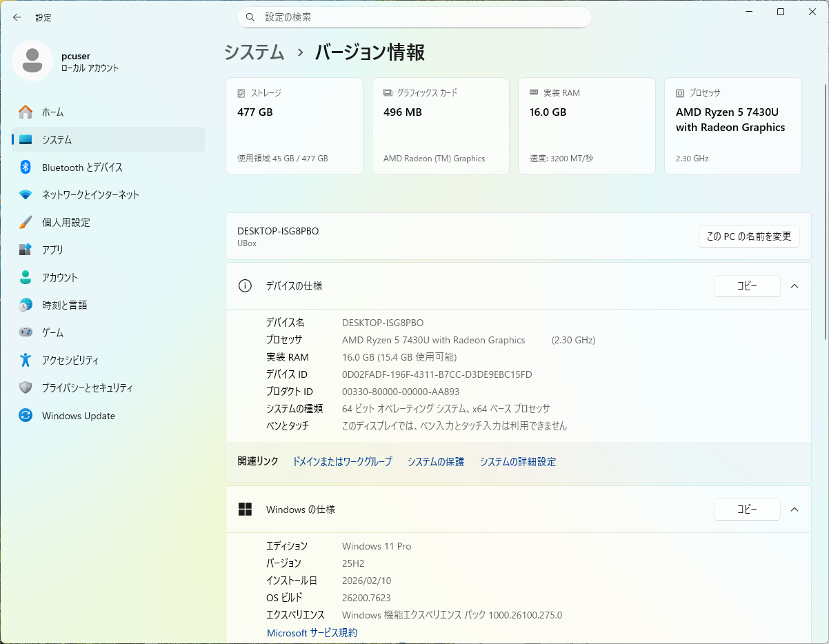Click the privacy shield icon
Screen dimensions: 829x644
[26, 388]
